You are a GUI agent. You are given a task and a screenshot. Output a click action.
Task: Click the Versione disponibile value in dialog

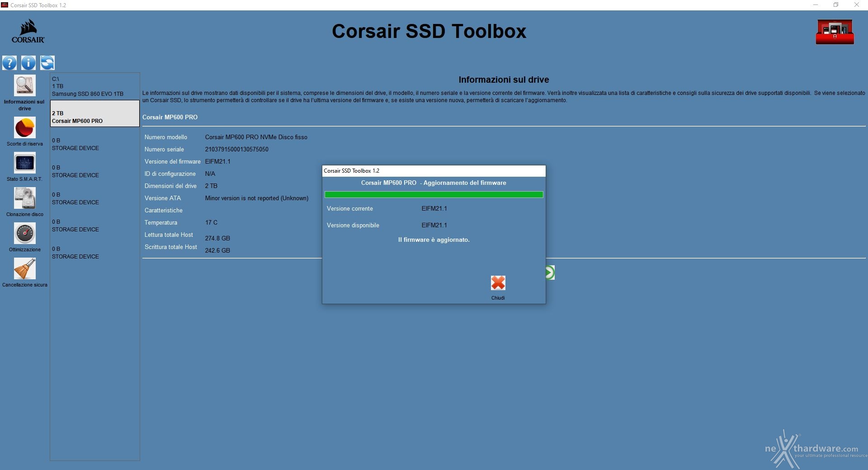434,225
